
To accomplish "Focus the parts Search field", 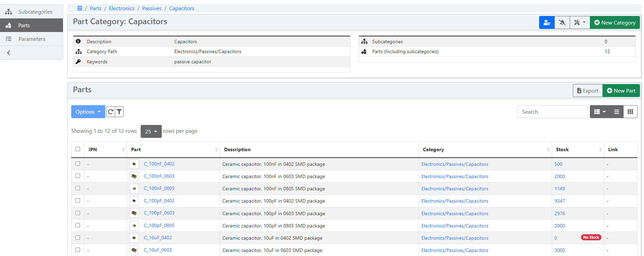I will 552,112.
